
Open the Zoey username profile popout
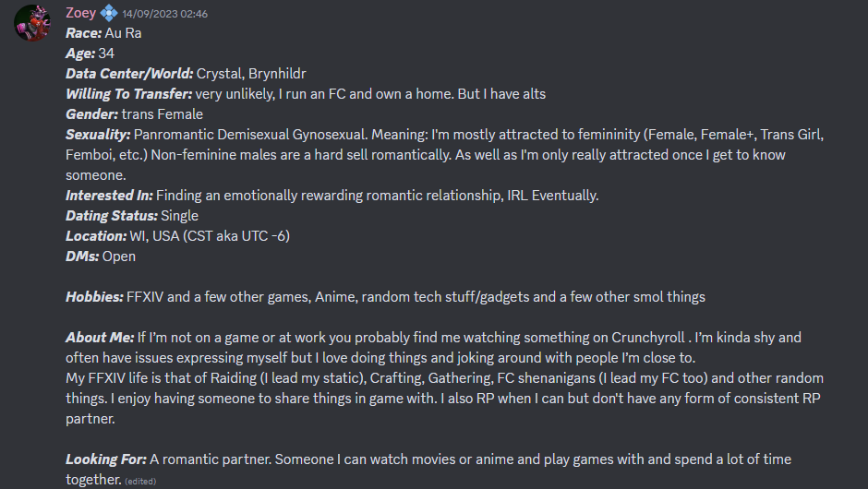81,13
